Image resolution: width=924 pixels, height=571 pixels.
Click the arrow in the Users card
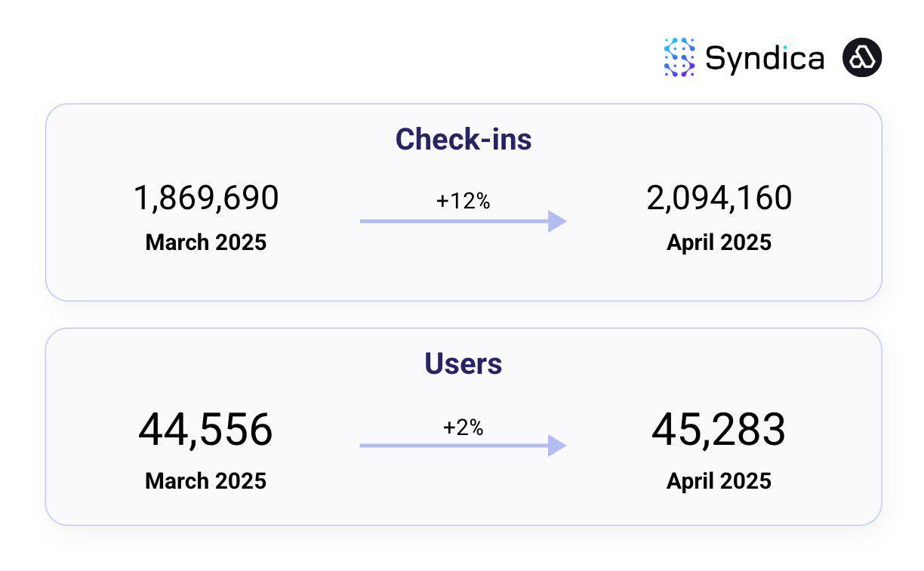462,446
